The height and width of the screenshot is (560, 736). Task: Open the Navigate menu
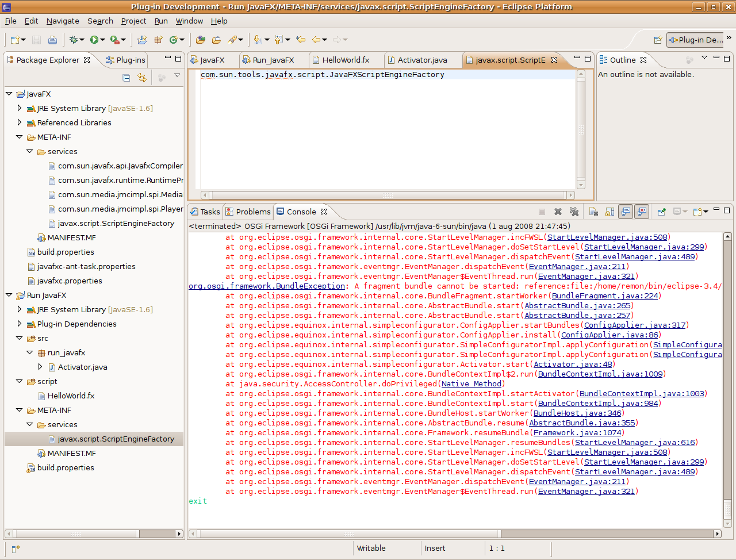[x=63, y=21]
